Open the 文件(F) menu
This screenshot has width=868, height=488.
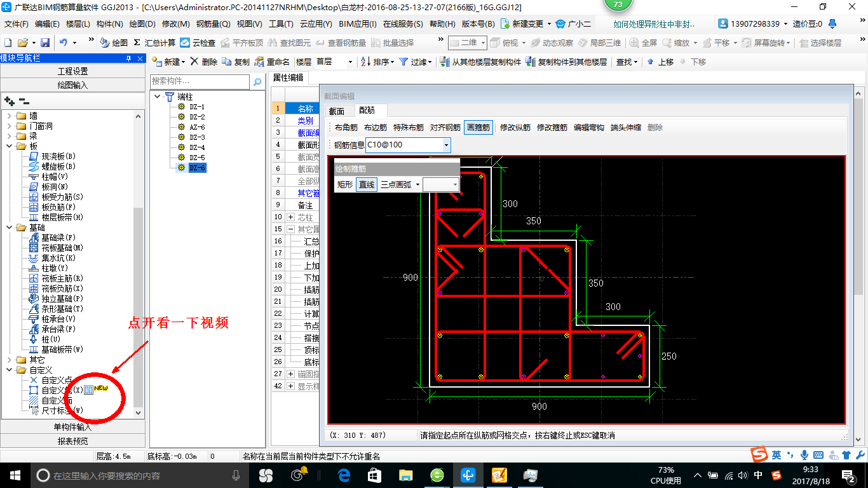(x=16, y=24)
